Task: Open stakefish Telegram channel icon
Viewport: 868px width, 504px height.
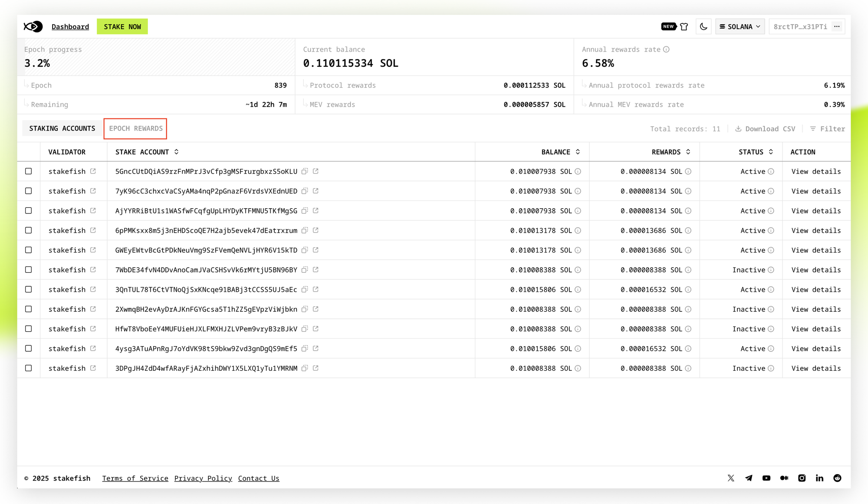Action: 749,478
